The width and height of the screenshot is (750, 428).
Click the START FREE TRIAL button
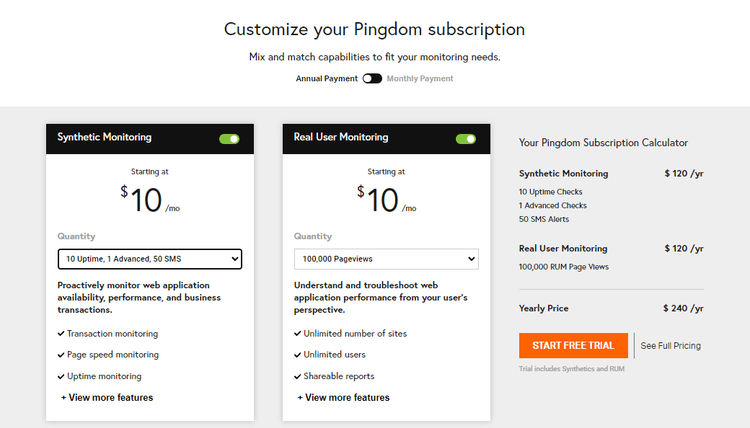[573, 345]
